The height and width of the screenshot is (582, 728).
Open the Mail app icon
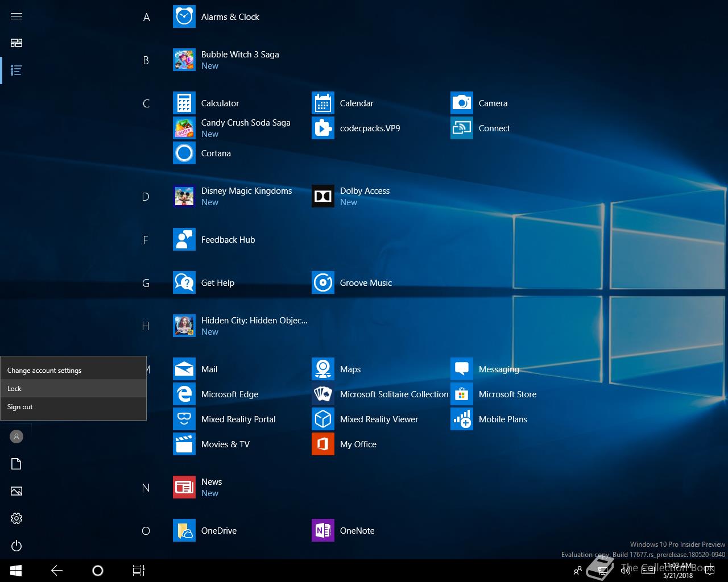coord(184,369)
